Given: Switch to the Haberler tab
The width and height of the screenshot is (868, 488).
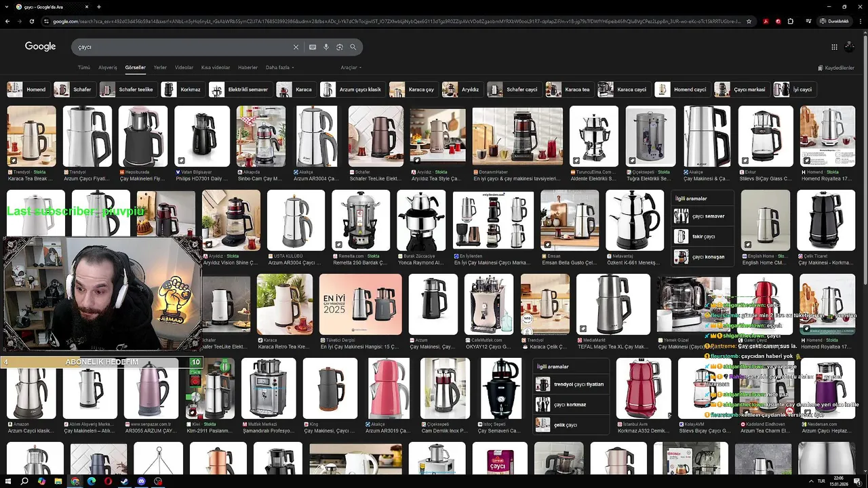Looking at the screenshot, I should pyautogui.click(x=248, y=68).
